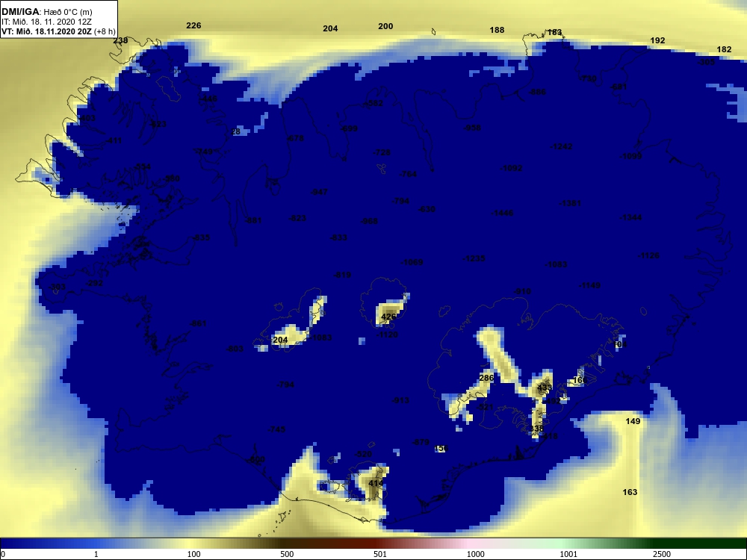The image size is (747, 560).
Task: Click the legend value 100
Action: [x=193, y=554]
